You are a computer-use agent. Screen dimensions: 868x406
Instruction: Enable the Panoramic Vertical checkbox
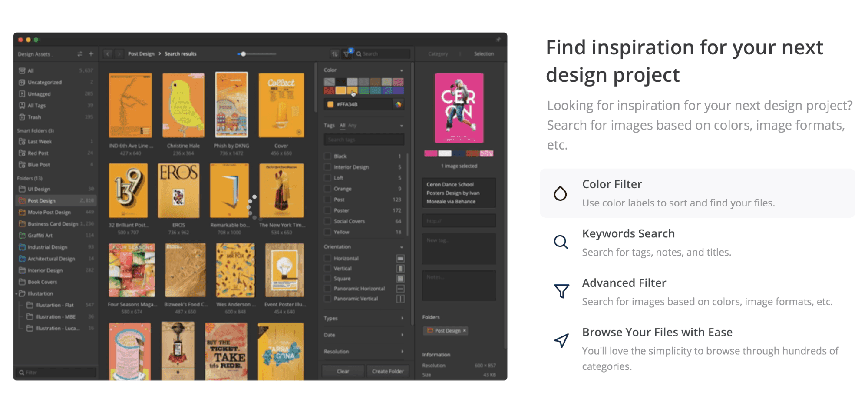click(328, 299)
